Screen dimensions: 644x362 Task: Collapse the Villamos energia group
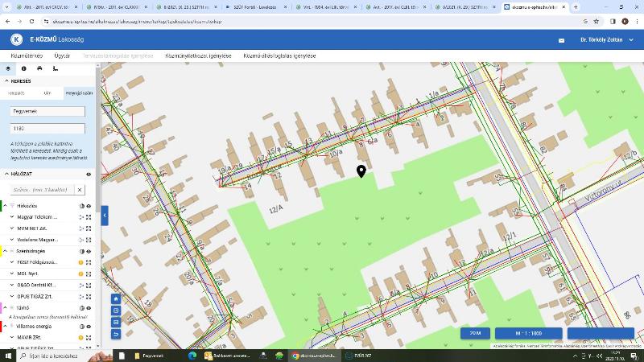coord(6,327)
